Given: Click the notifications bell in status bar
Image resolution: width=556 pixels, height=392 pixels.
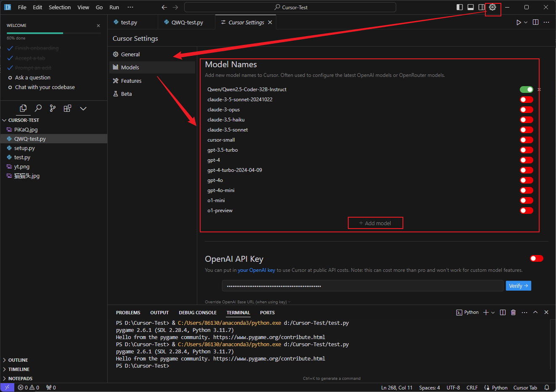Looking at the screenshot, I should coord(547,387).
